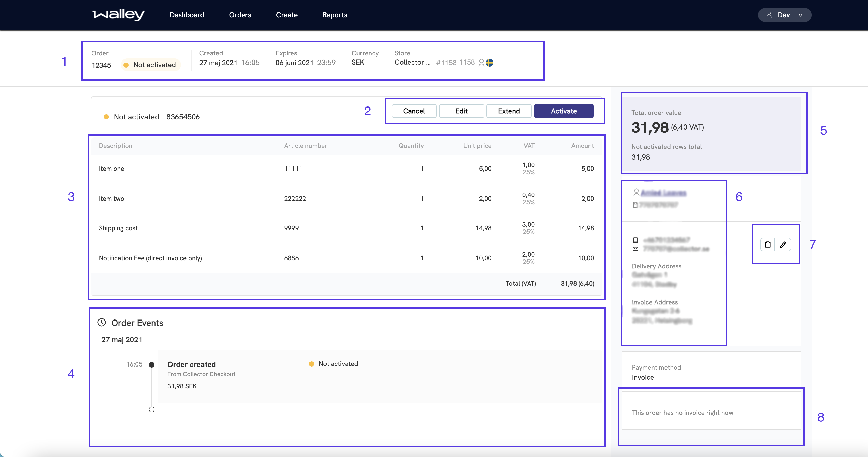Click the envelope email icon in contact

coord(635,249)
